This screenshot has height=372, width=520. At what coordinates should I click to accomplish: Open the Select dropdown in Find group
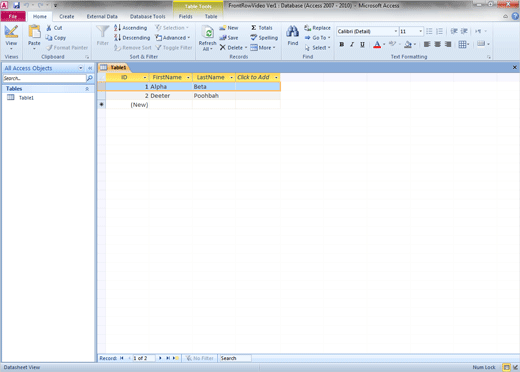(317, 48)
